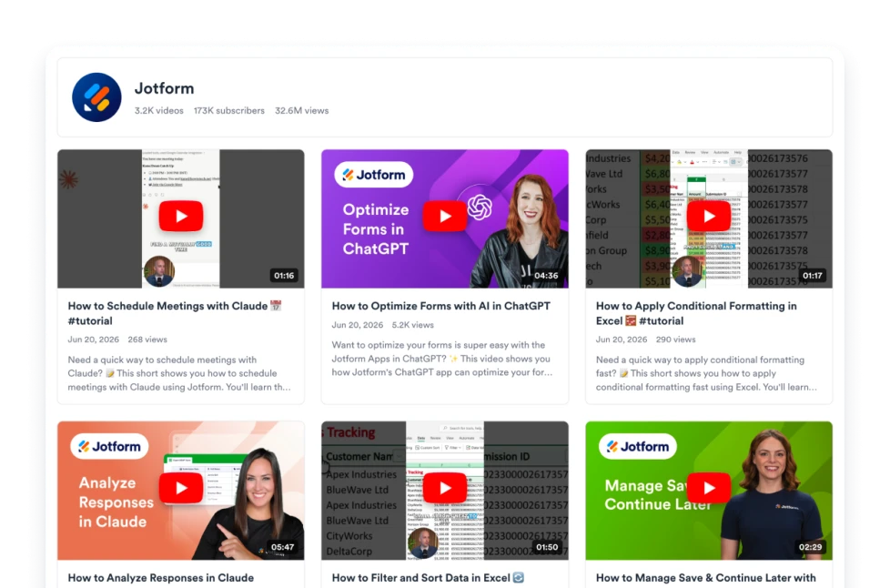Play the Schedule Meetings with Claude video

pos(181,217)
